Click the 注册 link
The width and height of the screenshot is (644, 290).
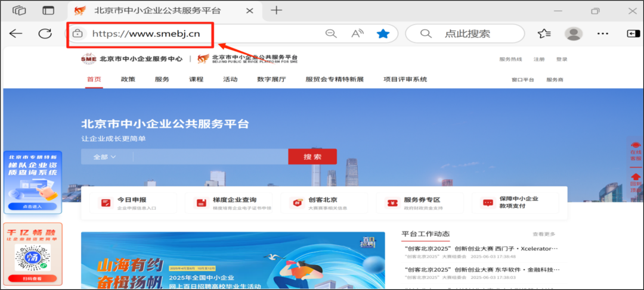coord(539,59)
